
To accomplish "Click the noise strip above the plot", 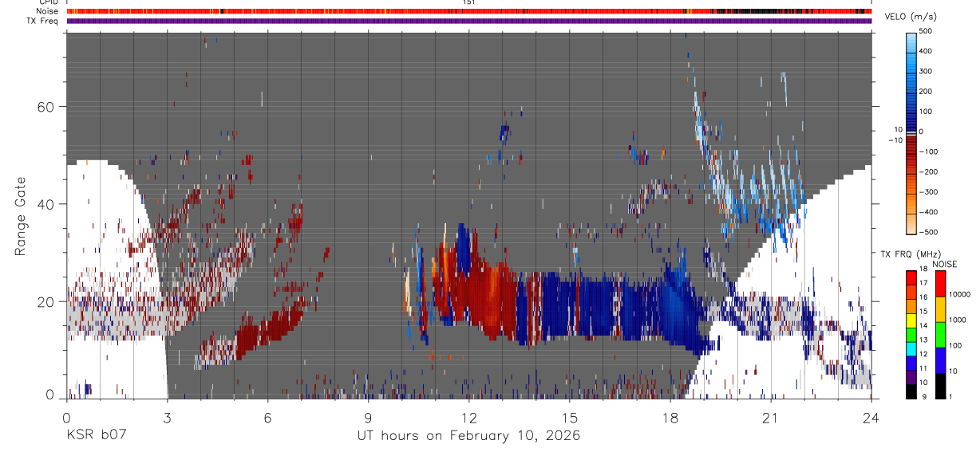I will [469, 12].
